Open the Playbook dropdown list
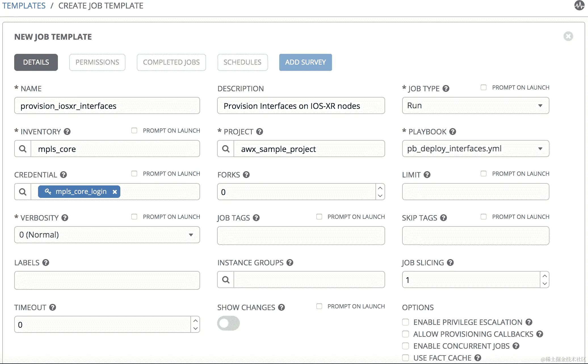The image size is (588, 364). [475, 149]
